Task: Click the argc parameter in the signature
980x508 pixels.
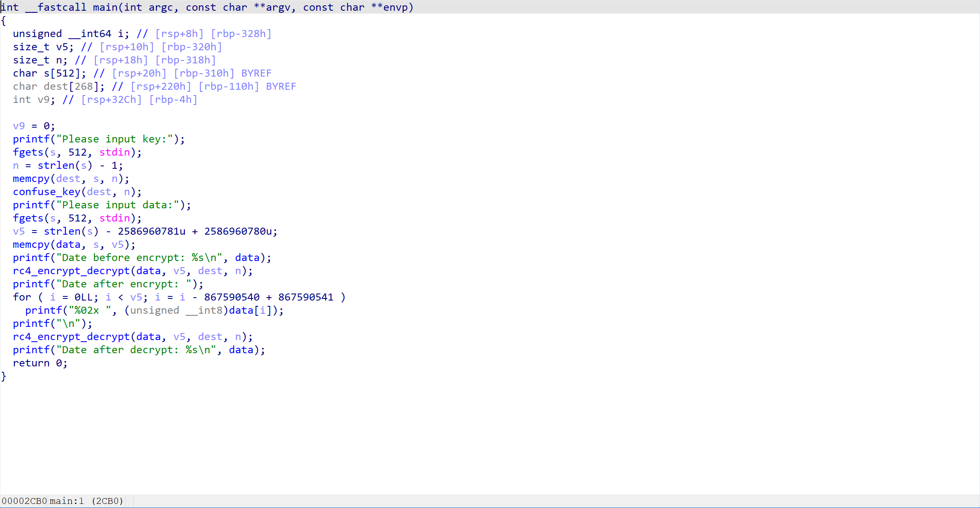Action: click(x=161, y=7)
